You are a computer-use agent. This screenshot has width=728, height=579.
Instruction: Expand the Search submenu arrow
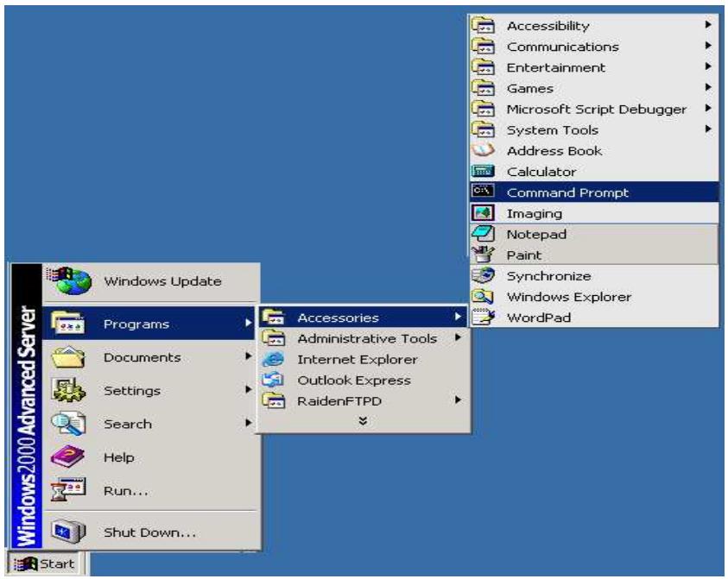(x=249, y=423)
